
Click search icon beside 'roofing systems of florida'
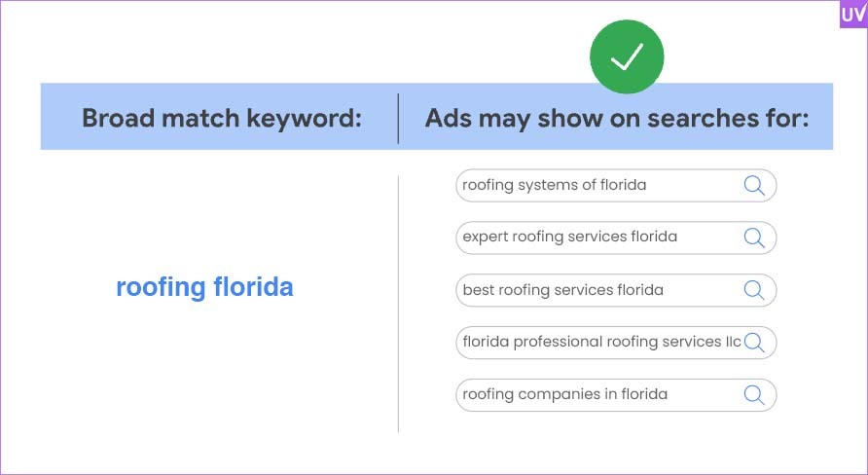[754, 186]
